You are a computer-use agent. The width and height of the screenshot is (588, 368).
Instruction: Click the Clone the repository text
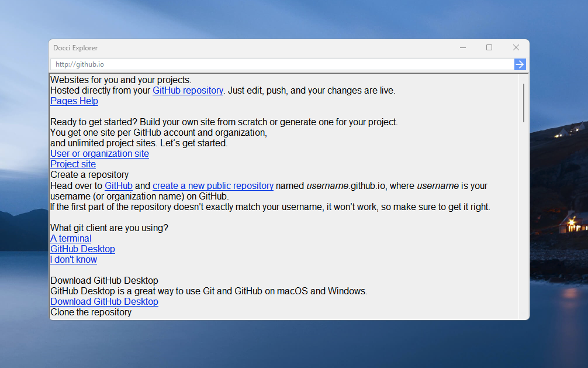[91, 312]
